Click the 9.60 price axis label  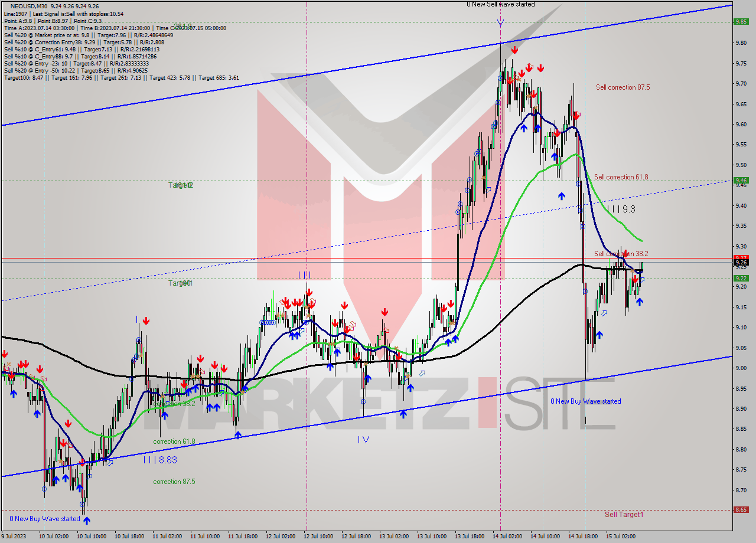point(741,124)
